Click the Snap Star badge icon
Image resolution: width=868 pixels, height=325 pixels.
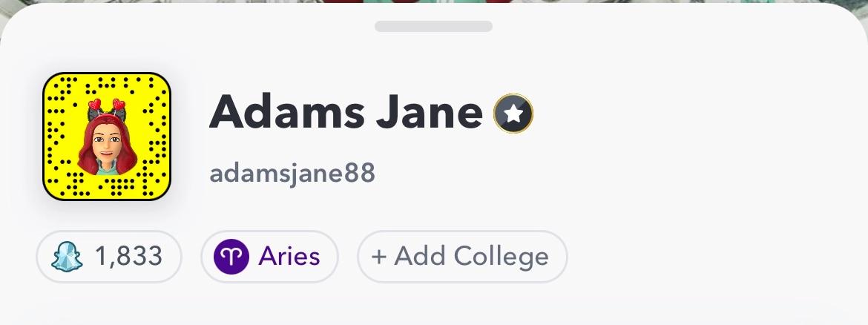tap(513, 114)
